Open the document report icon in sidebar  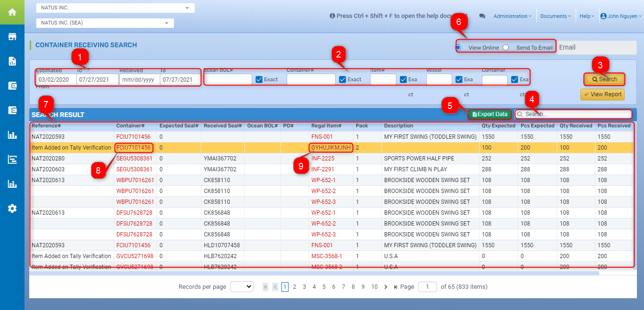coord(12,61)
